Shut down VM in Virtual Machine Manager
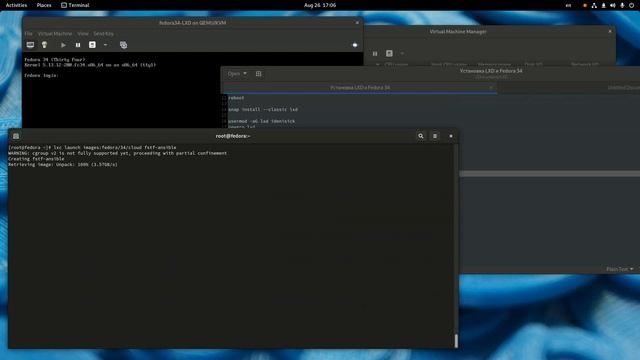640x360 pixels. coord(389,53)
